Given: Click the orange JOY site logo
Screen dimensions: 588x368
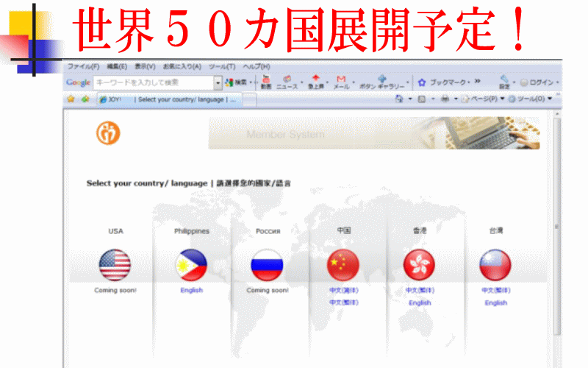Looking at the screenshot, I should [108, 133].
